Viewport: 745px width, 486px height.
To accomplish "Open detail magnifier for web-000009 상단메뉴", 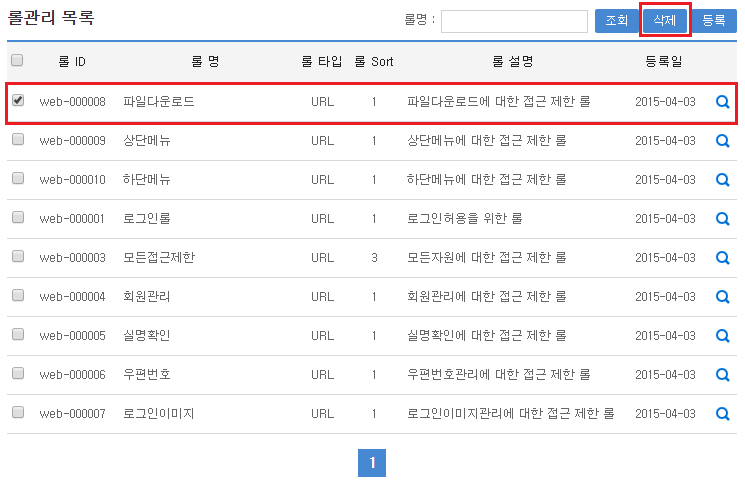I will point(723,141).
